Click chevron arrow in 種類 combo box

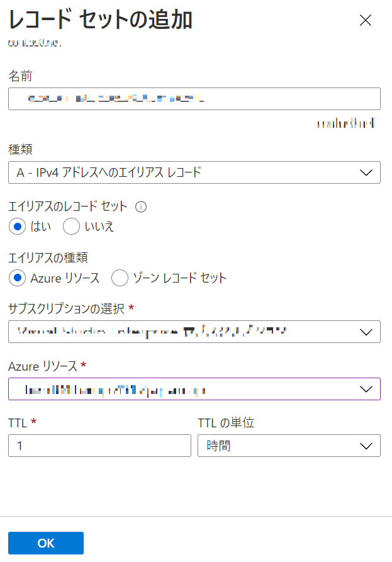tap(366, 173)
